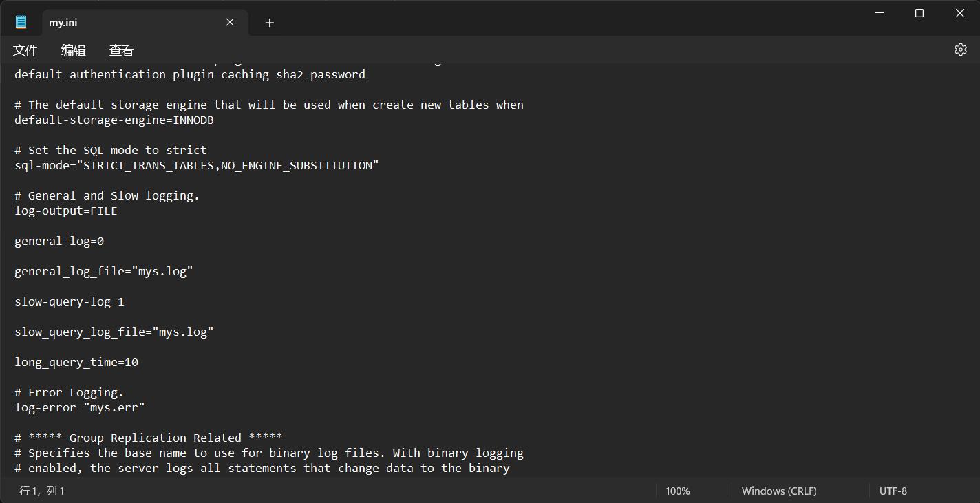Image resolution: width=980 pixels, height=503 pixels.
Task: Close the Notepad window
Action: tap(959, 12)
